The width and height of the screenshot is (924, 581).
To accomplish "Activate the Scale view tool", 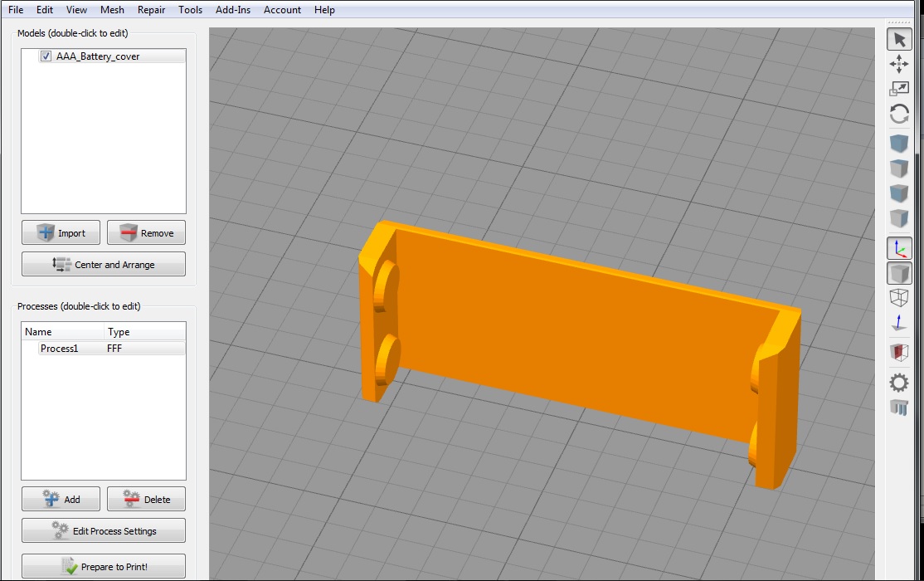I will [899, 89].
